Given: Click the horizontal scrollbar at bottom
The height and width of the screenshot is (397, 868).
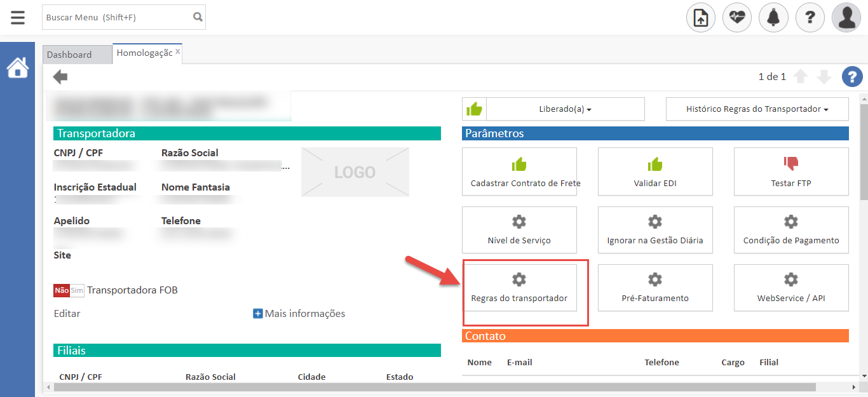Looking at the screenshot, I should (x=432, y=386).
